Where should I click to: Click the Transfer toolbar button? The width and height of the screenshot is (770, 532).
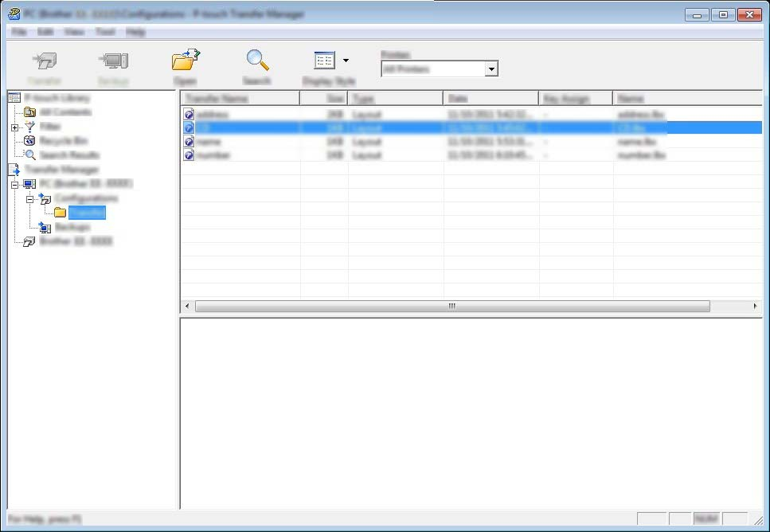point(45,68)
